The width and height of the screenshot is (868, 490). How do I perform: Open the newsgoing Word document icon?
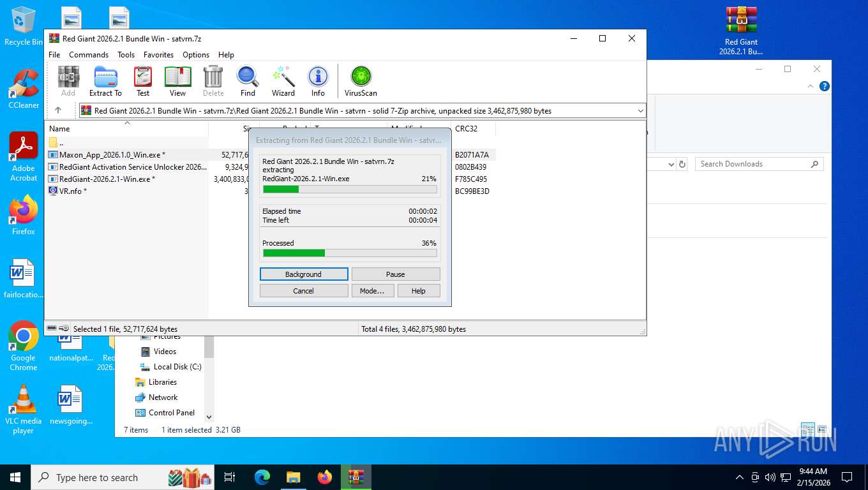click(71, 405)
